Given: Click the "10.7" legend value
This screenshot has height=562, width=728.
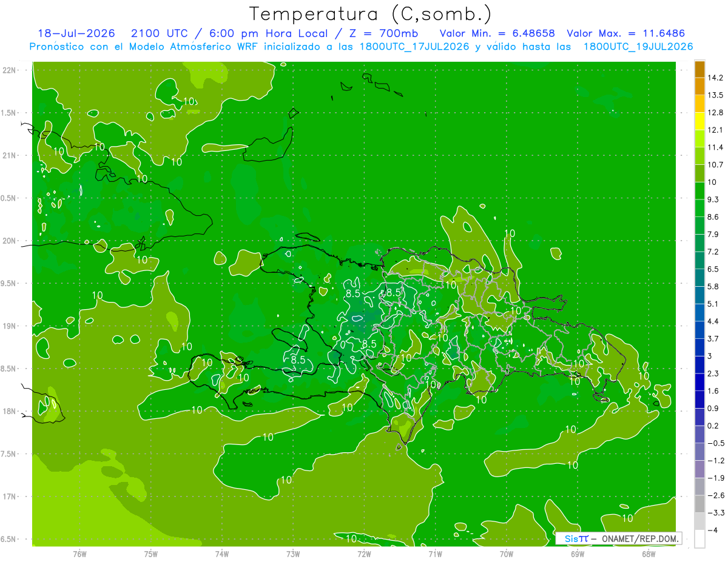Looking at the screenshot, I should 715,165.
